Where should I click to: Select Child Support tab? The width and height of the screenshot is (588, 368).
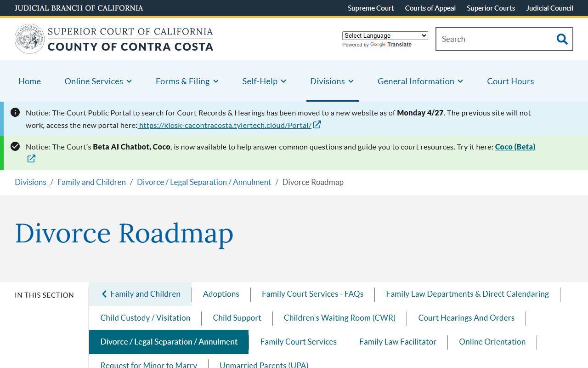click(237, 318)
